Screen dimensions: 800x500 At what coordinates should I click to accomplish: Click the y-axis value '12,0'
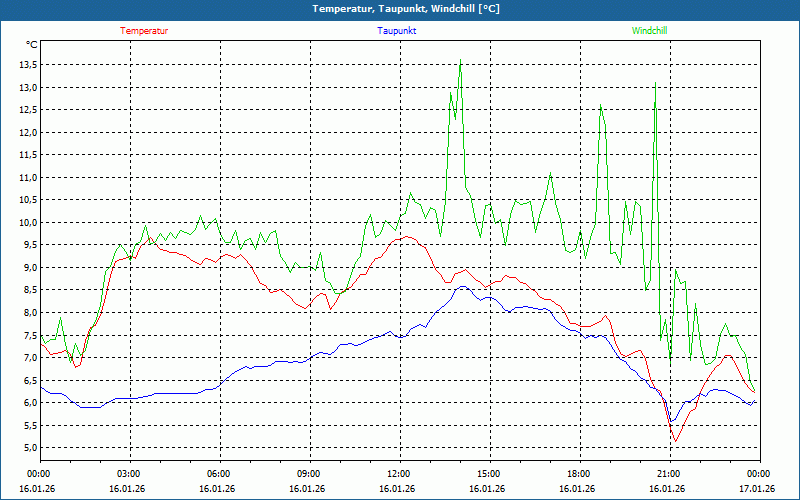28,132
